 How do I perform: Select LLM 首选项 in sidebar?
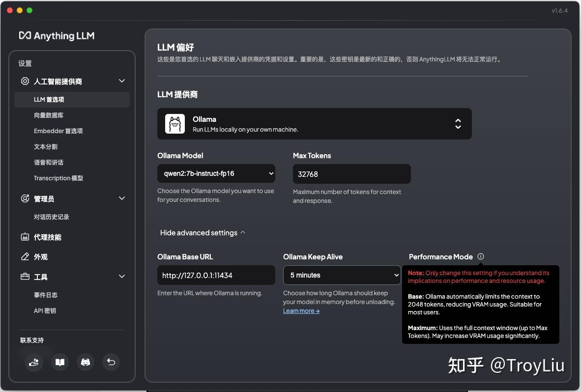(72, 100)
